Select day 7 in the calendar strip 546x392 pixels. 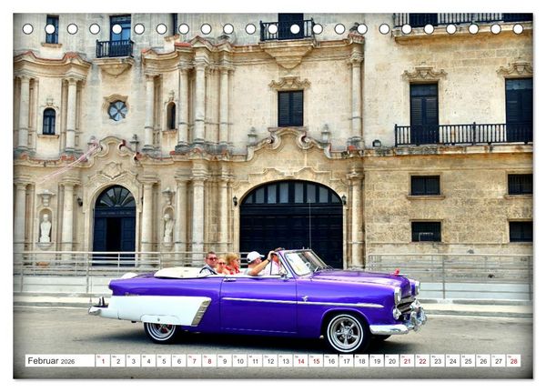click(x=195, y=361)
